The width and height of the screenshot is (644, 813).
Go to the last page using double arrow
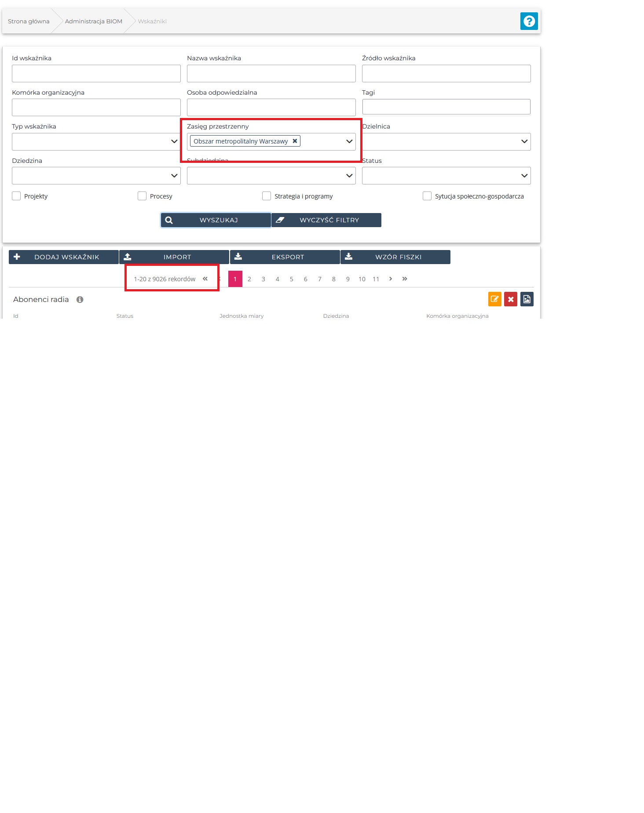(x=405, y=279)
